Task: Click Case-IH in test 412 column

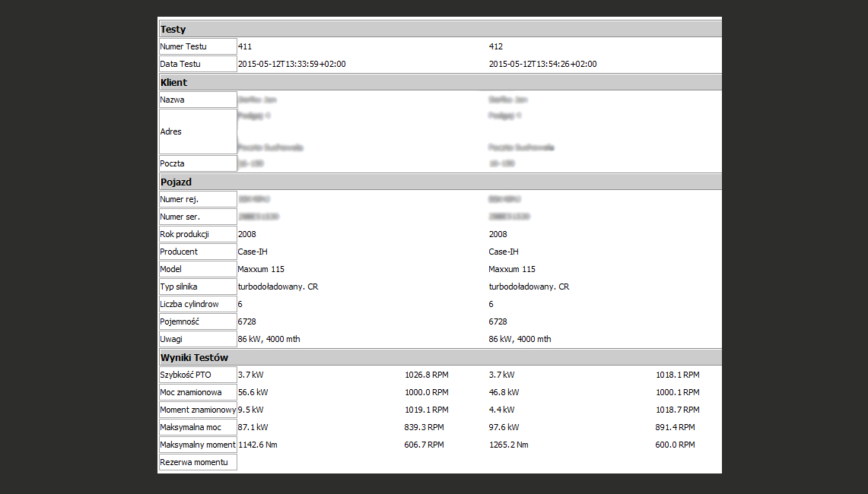Action: pyautogui.click(x=503, y=252)
